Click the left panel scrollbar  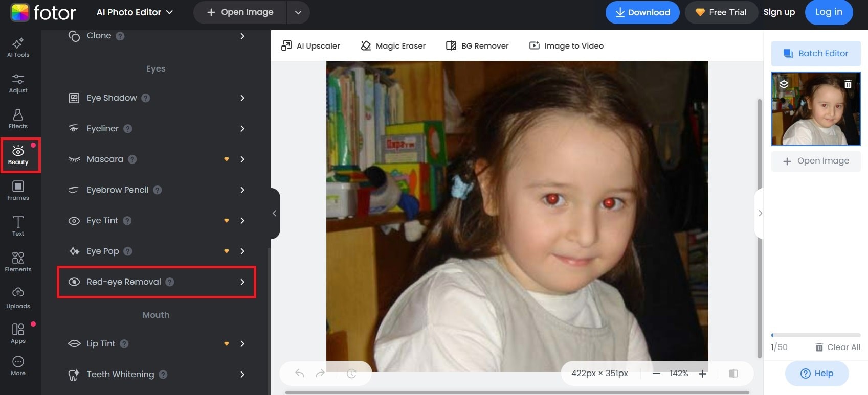point(269,321)
